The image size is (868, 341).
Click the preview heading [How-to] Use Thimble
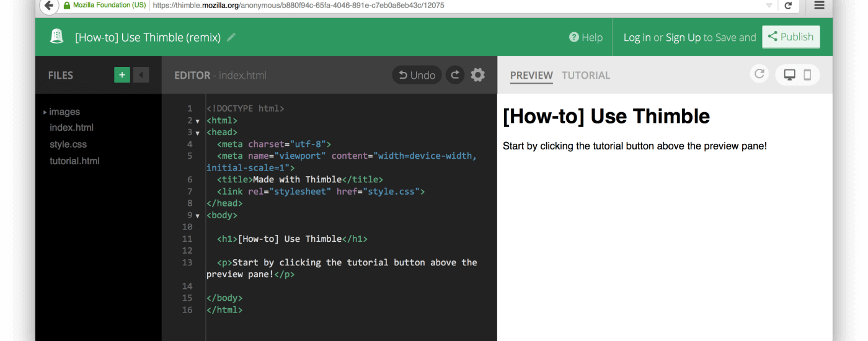coord(606,116)
